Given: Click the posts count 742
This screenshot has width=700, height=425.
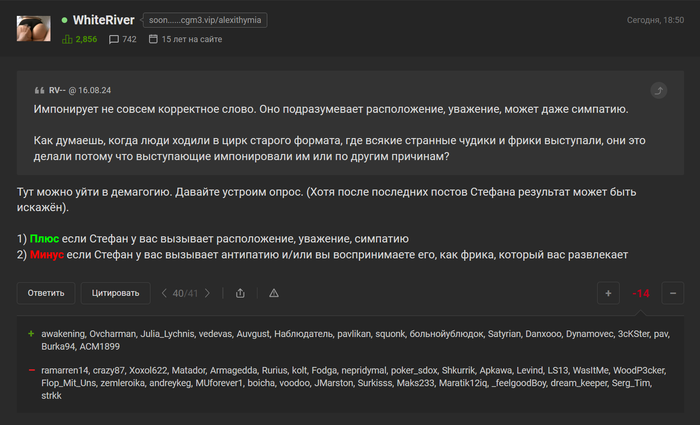Looking at the screenshot, I should click(x=129, y=39).
